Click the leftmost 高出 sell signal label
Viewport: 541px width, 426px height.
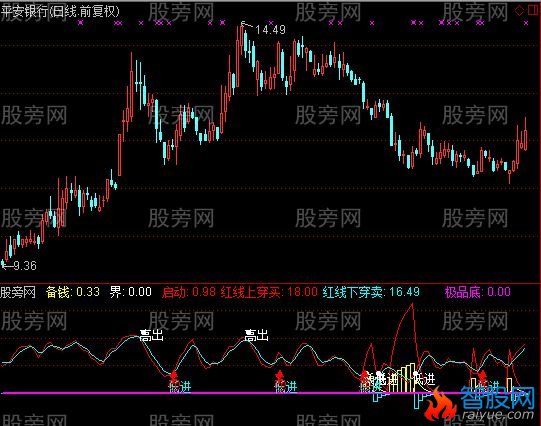point(151,335)
